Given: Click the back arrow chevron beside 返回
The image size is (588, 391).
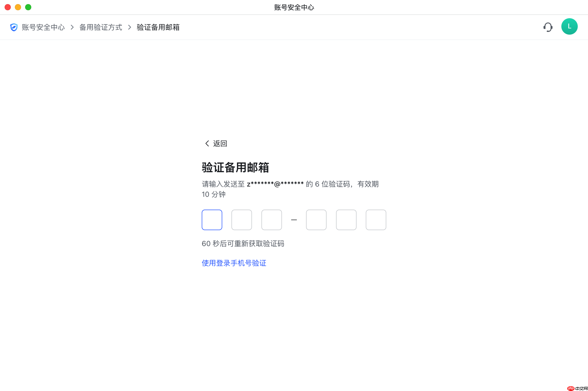Looking at the screenshot, I should pos(207,143).
